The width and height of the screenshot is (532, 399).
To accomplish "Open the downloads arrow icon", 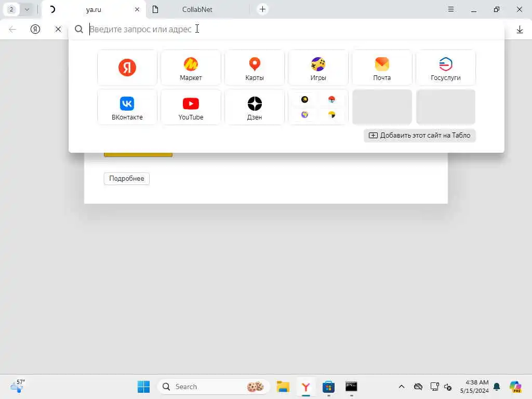I will [x=520, y=30].
